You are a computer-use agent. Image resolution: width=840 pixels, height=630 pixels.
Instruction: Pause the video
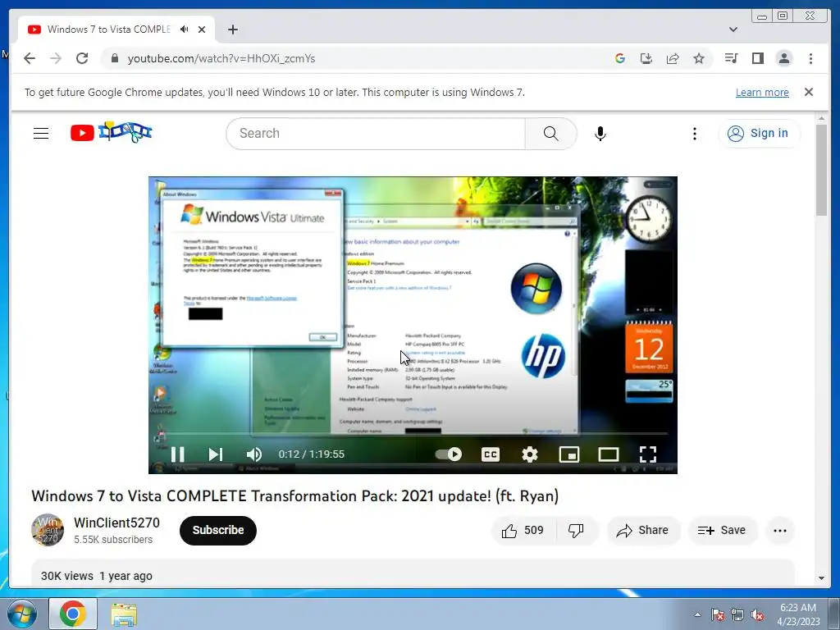click(178, 454)
